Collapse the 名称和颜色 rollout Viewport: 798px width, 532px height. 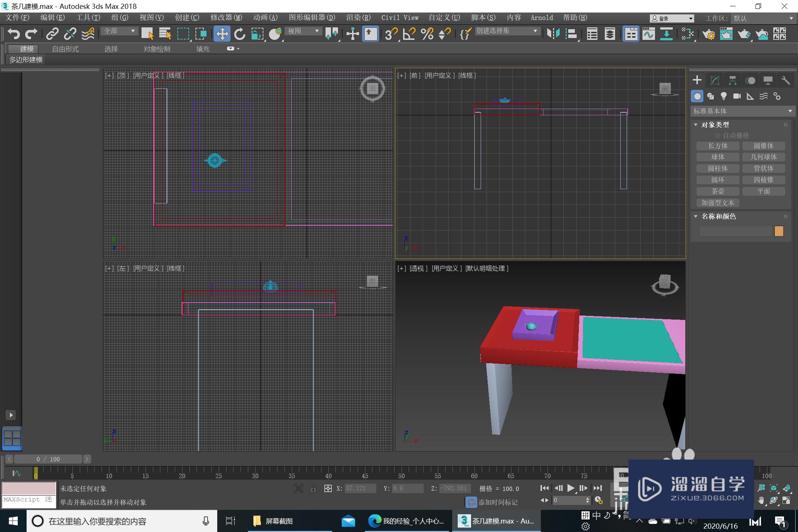696,216
